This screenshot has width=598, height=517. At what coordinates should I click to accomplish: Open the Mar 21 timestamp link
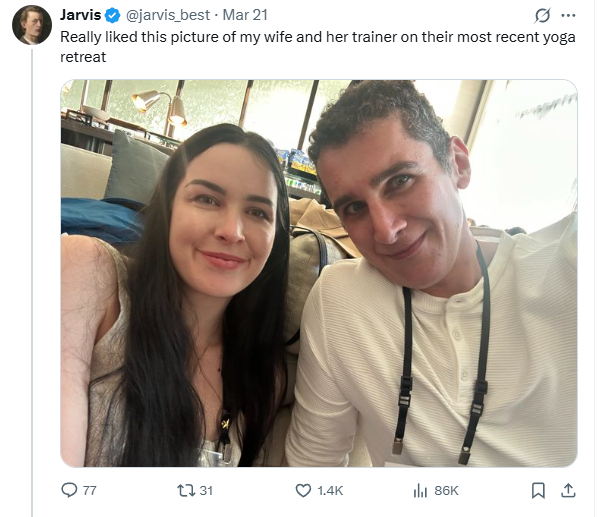pos(245,15)
